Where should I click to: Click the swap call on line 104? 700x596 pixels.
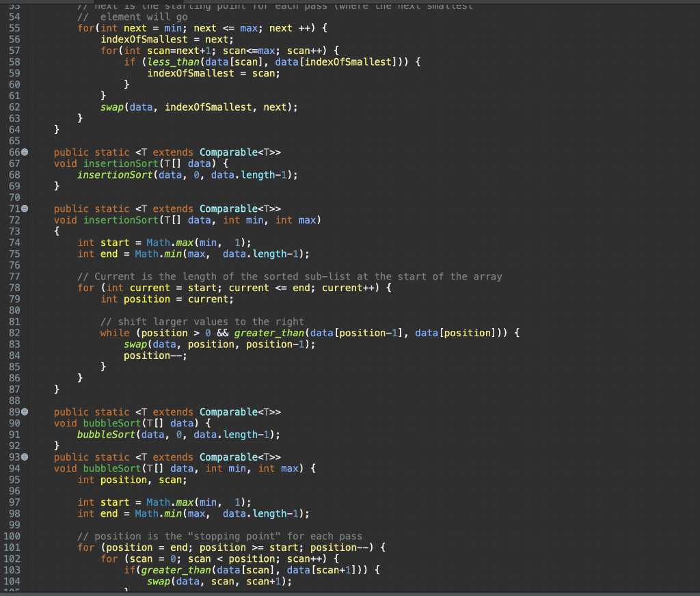[159, 581]
